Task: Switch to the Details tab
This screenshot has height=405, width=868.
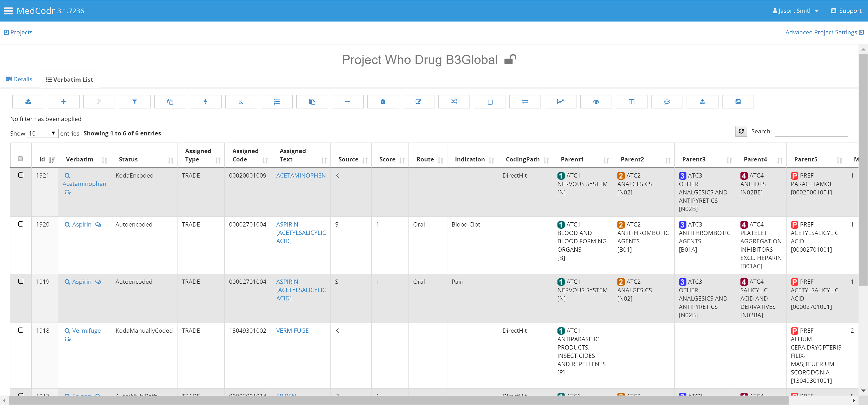Action: (19, 79)
